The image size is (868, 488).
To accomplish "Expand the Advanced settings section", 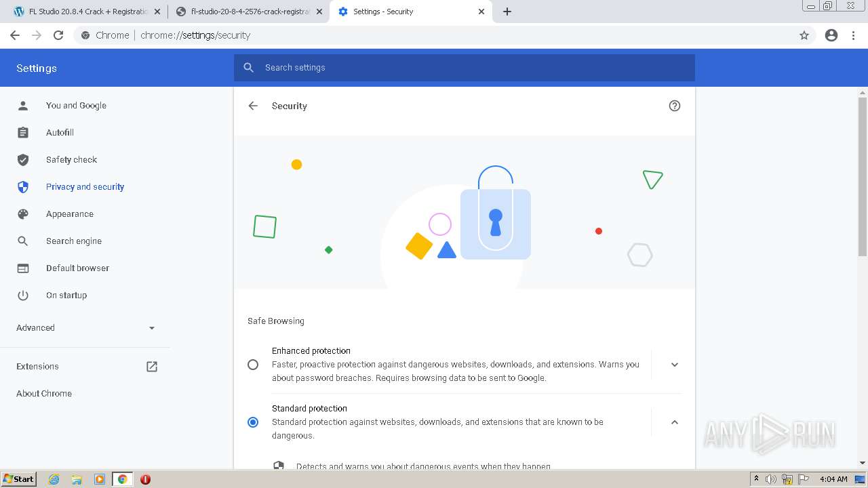I will click(85, 328).
